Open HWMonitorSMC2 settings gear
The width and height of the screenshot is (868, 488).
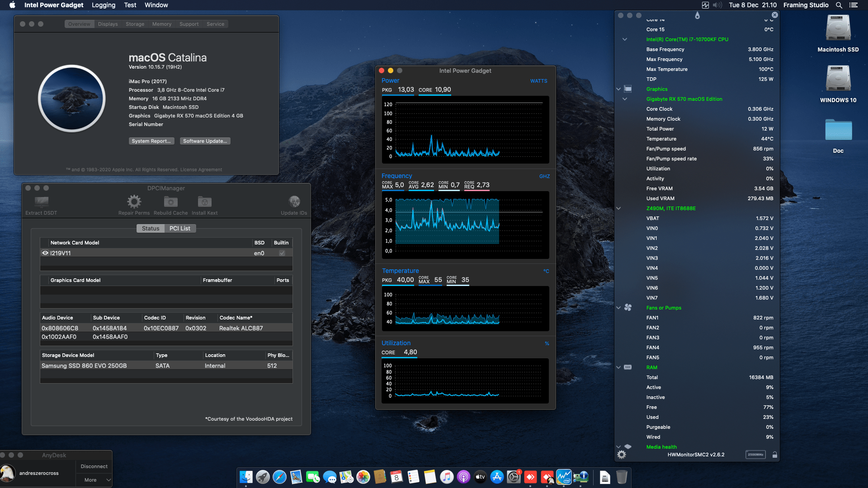(x=621, y=455)
